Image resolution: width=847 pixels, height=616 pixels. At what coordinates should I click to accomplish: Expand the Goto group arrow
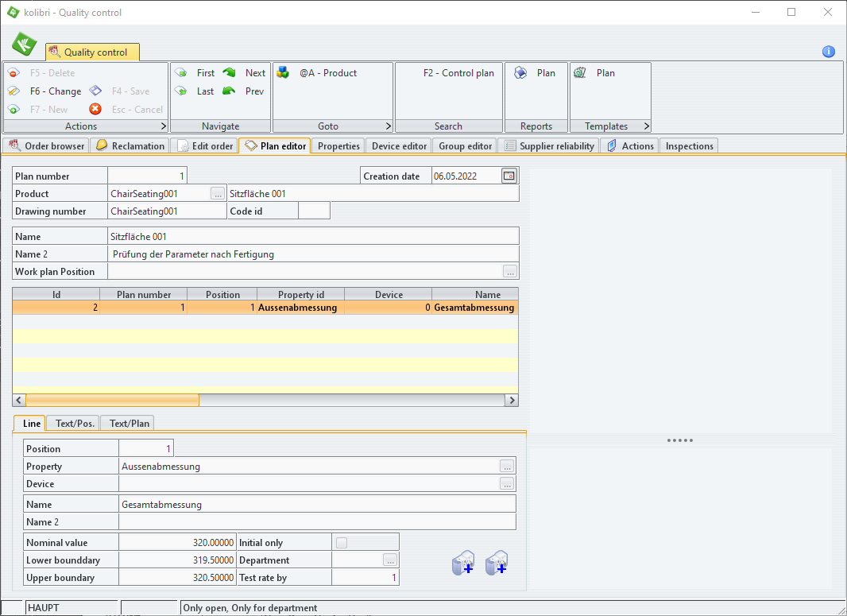(388, 126)
